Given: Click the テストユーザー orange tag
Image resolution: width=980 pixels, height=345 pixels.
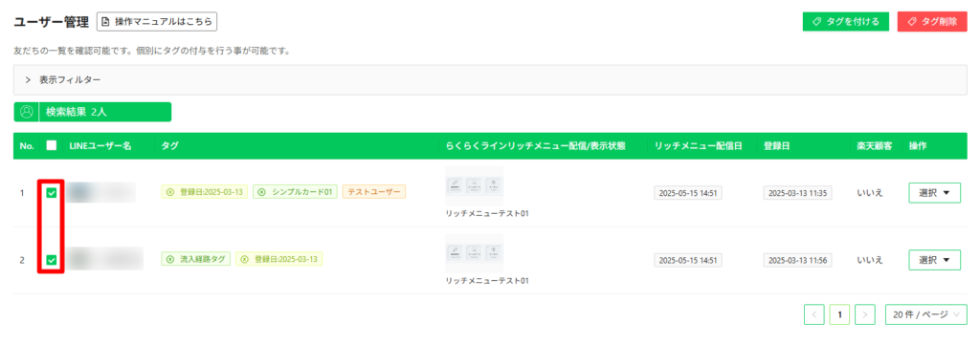Looking at the screenshot, I should 374,192.
